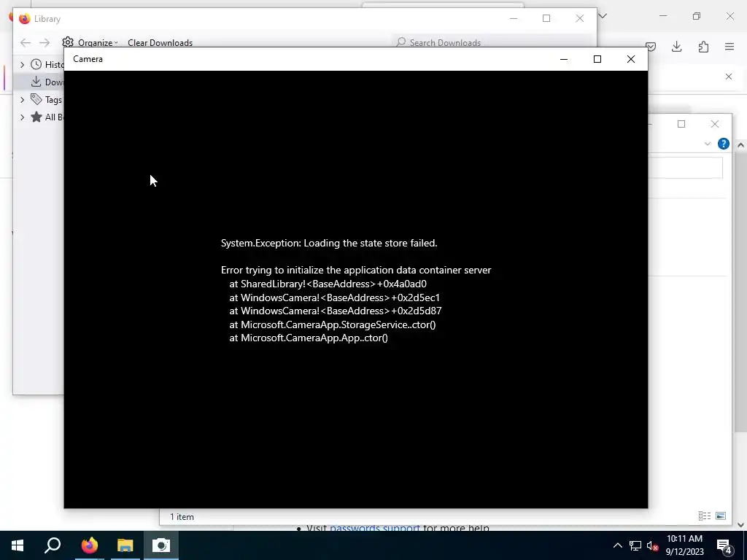Screen dimensions: 747x560
Task: Open the notification center icon
Action: pos(724,546)
